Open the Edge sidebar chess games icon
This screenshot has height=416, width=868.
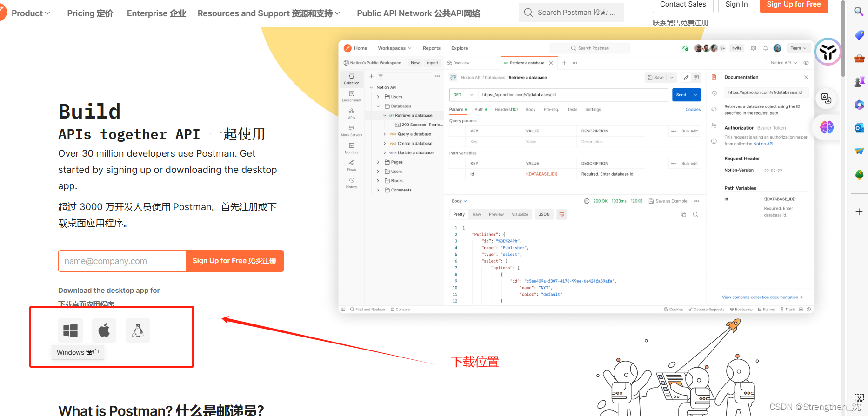coord(859,81)
